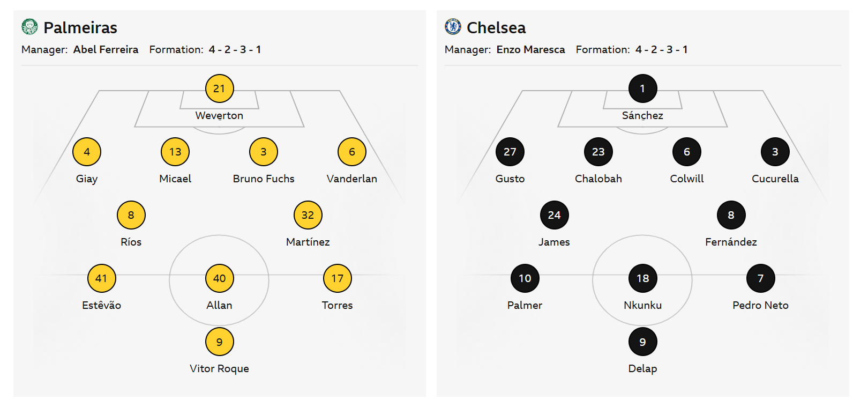The image size is (868, 407).
Task: Select Vitor Roque's number 9 circle
Action: [219, 342]
